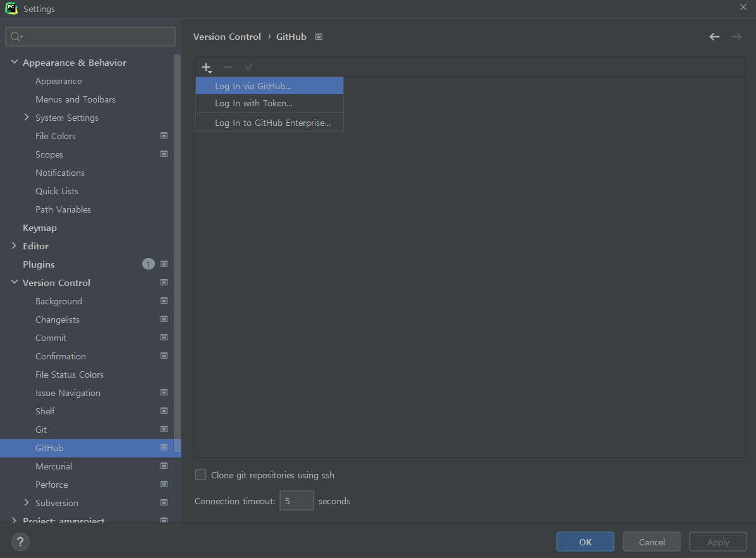Click the search magnifier icon

click(x=16, y=37)
